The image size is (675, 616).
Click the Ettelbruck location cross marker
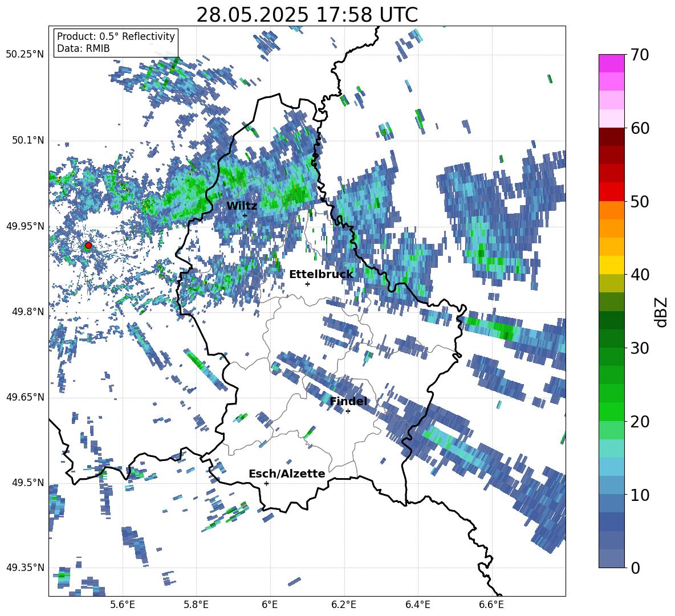[x=307, y=284]
